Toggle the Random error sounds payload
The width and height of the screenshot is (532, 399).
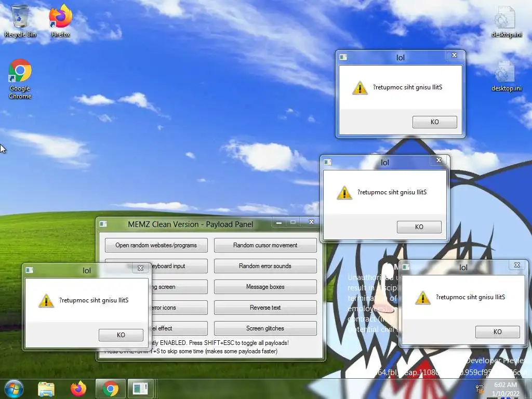click(265, 266)
